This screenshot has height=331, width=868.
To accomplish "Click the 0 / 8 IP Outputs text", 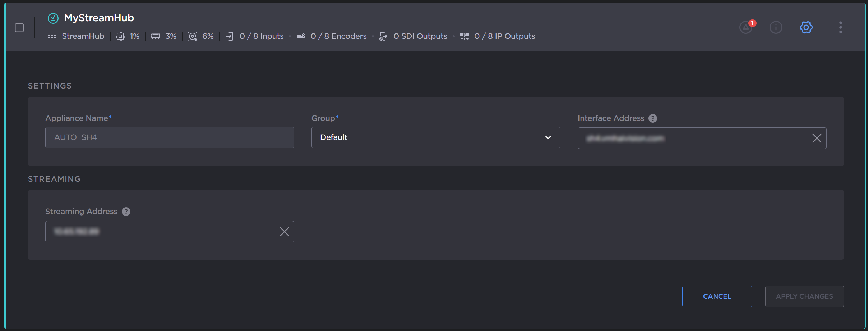I will tap(505, 36).
